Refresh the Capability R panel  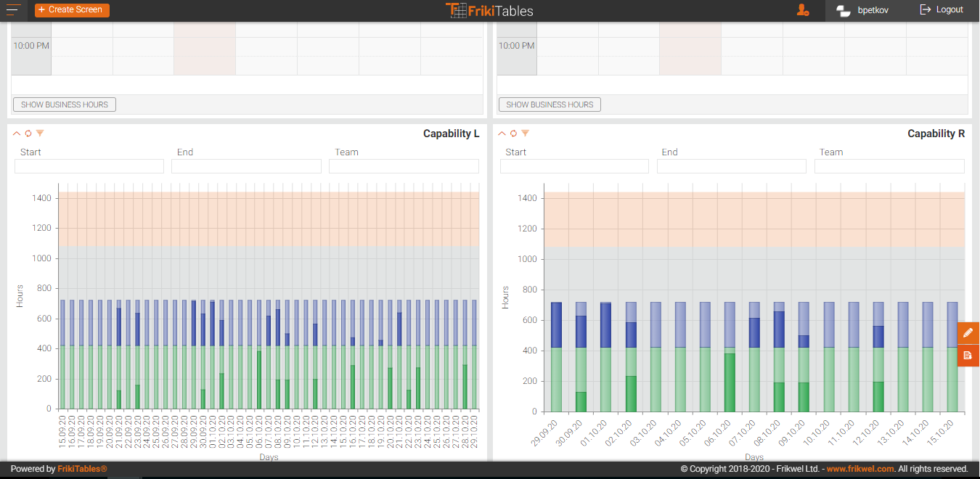click(x=513, y=134)
